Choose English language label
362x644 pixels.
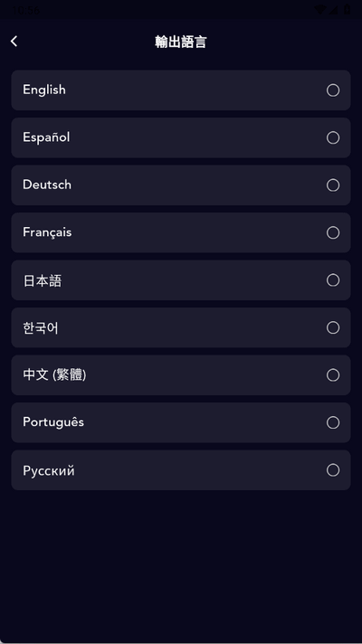[44, 90]
